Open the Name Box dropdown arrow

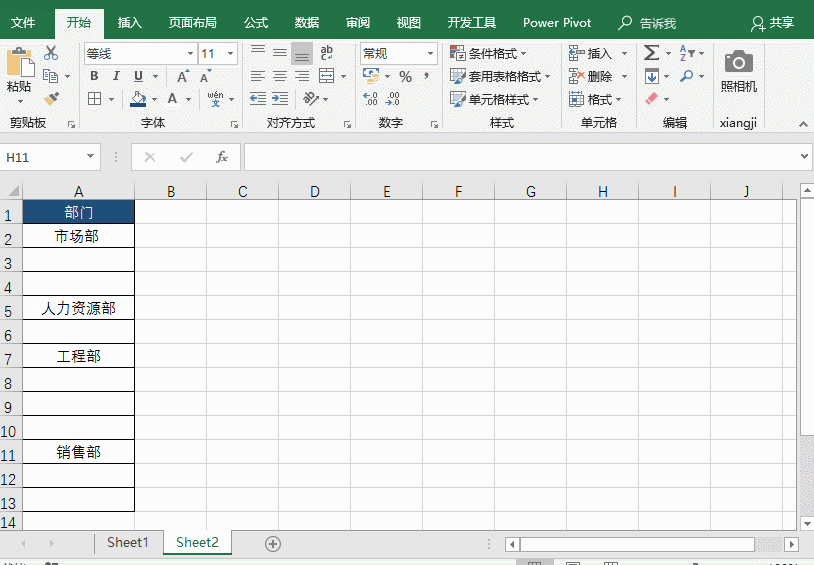[x=90, y=157]
